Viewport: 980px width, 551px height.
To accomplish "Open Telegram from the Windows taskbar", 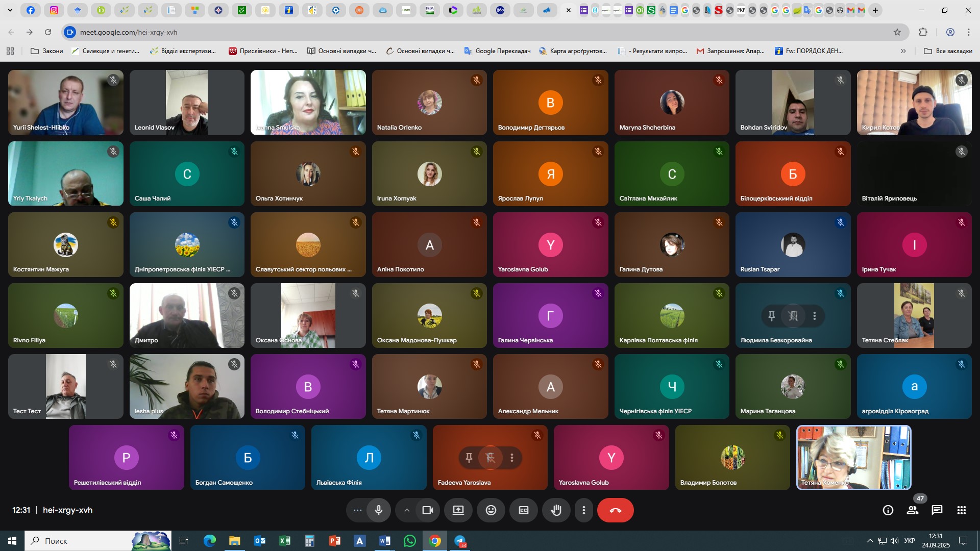I will click(460, 541).
